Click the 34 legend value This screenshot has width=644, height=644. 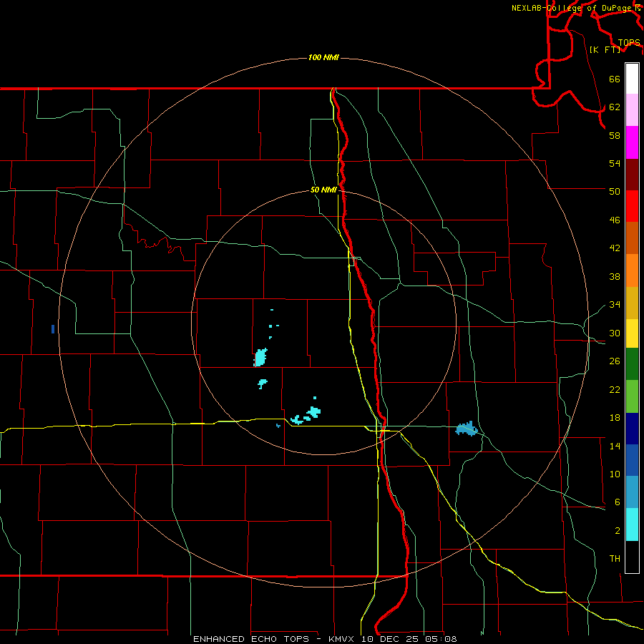[615, 304]
